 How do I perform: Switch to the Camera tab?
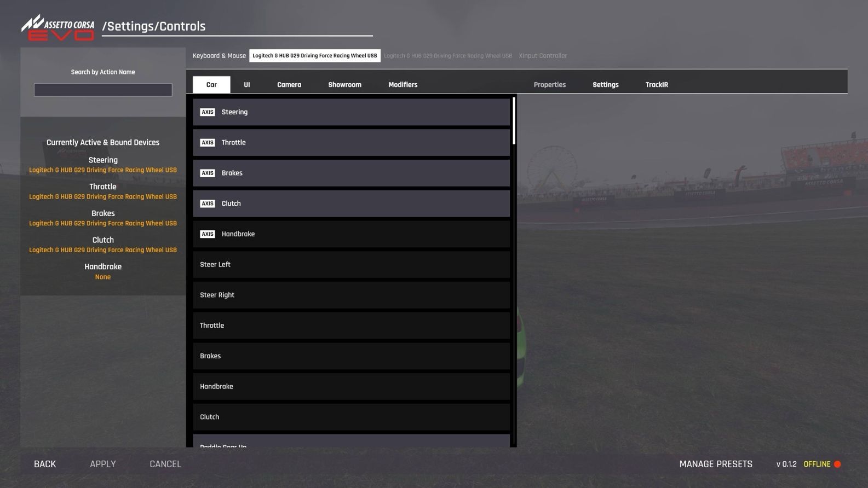click(289, 85)
